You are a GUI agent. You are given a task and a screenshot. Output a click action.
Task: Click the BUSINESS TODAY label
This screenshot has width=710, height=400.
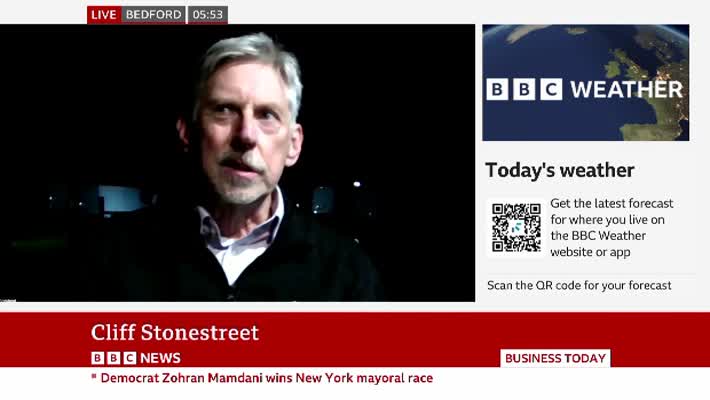tap(555, 358)
